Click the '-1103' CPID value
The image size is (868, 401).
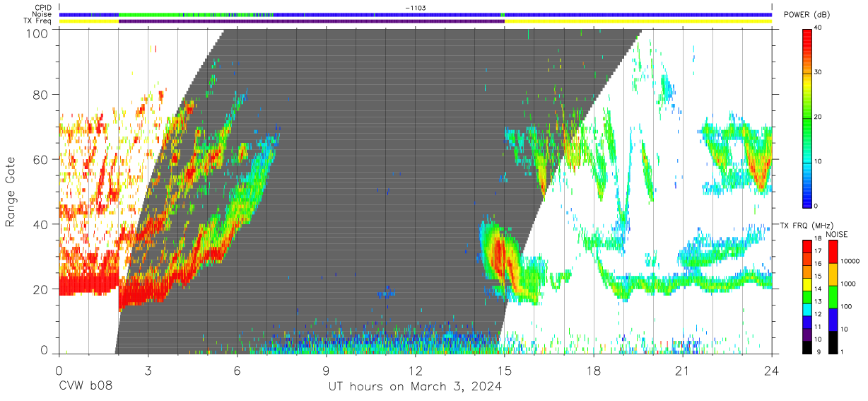click(x=416, y=8)
